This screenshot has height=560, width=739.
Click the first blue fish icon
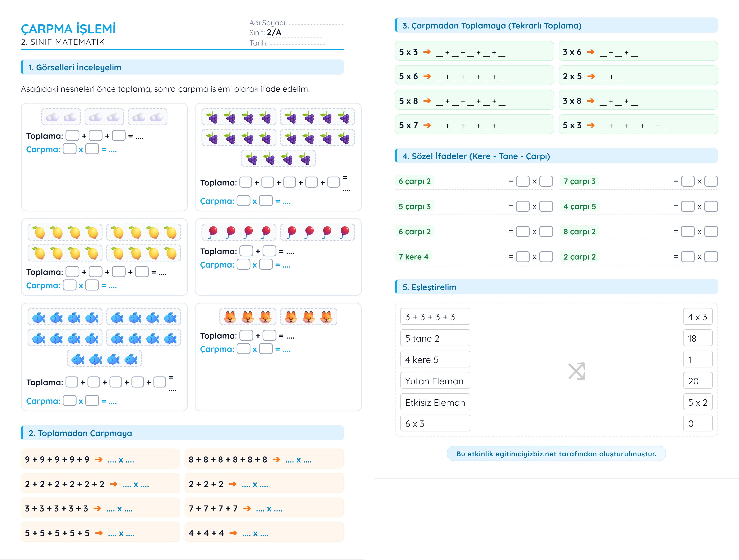(x=38, y=318)
